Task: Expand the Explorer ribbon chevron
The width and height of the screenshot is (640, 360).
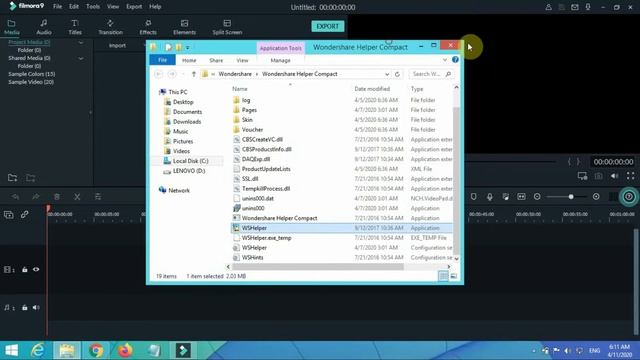Action: tap(444, 60)
